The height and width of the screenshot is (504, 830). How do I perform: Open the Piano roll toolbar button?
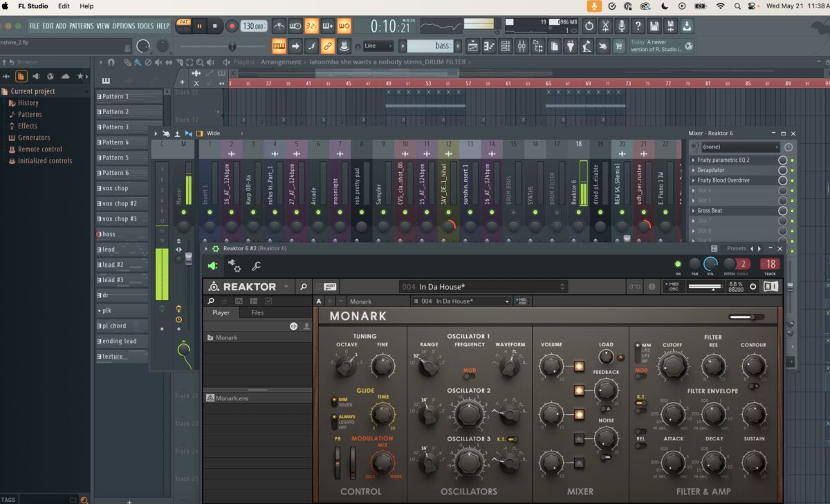[x=489, y=46]
